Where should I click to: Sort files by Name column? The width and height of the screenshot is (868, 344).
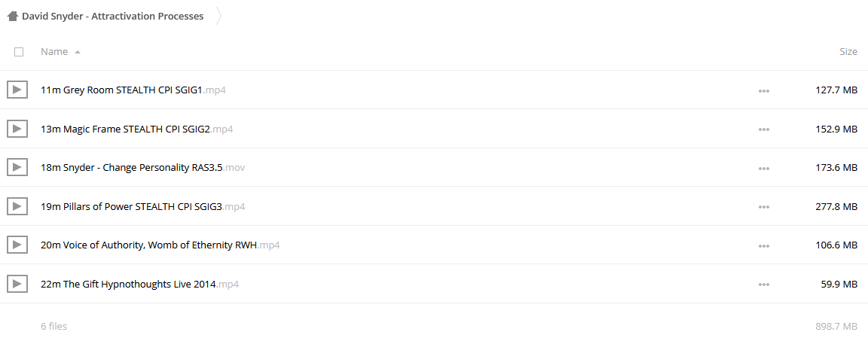click(x=54, y=51)
